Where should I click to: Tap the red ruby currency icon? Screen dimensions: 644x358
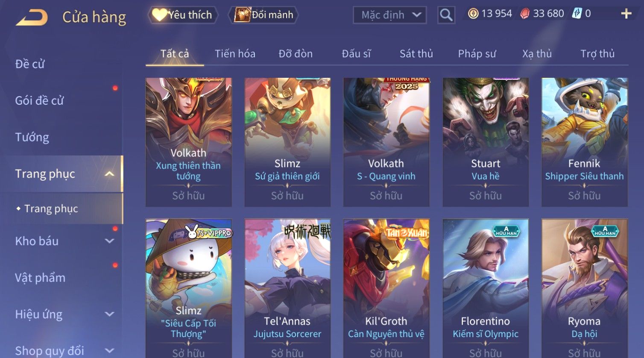524,14
